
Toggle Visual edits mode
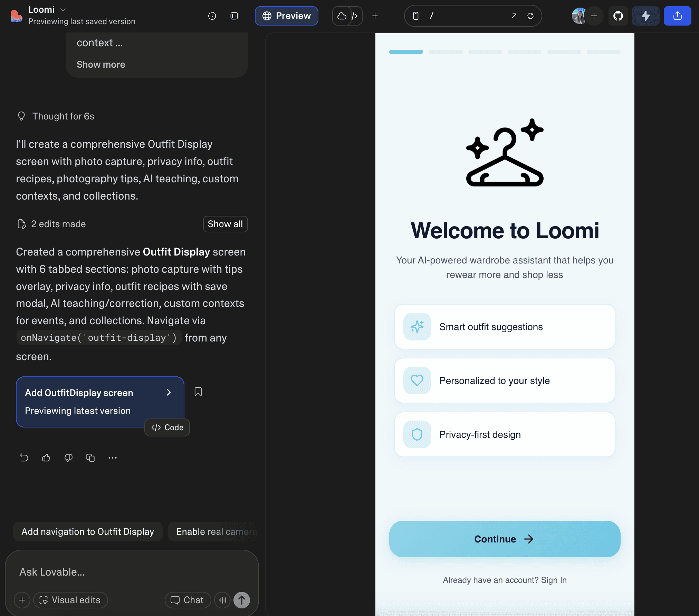pyautogui.click(x=70, y=600)
